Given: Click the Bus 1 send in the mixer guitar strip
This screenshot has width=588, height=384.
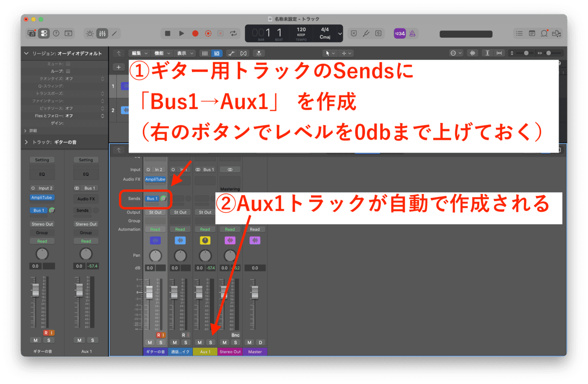Looking at the screenshot, I should [152, 199].
